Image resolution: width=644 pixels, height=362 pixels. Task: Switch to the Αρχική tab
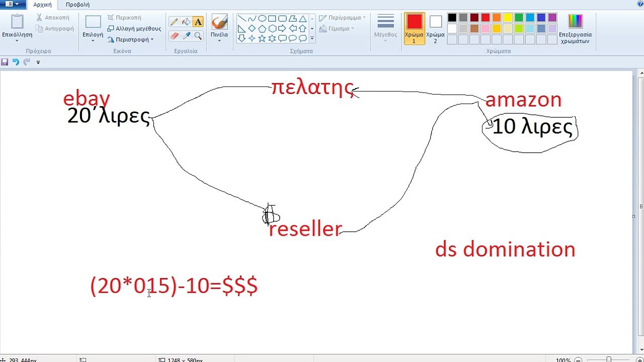pyautogui.click(x=43, y=5)
